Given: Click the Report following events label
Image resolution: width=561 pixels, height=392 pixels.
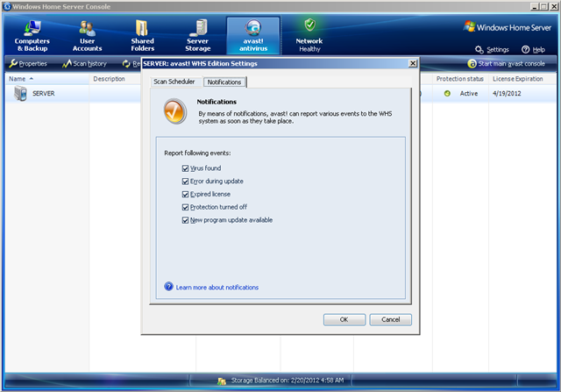Looking at the screenshot, I should (197, 153).
